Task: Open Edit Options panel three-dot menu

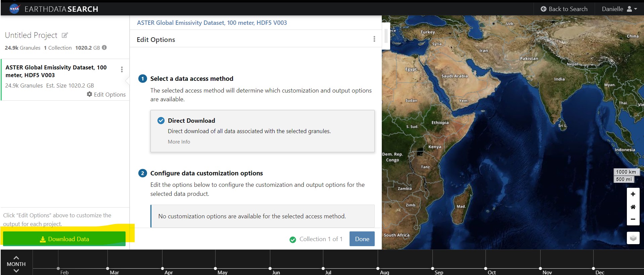Action: [374, 39]
